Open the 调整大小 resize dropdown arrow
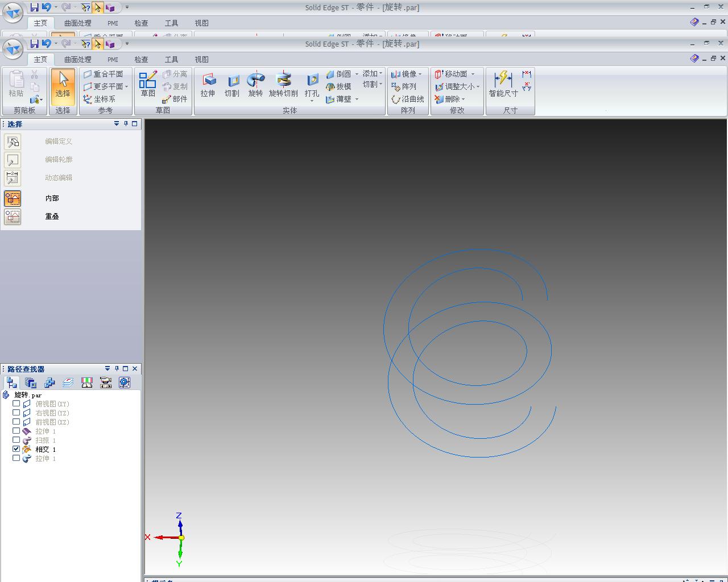Screen dimensions: 728x582 point(478,86)
